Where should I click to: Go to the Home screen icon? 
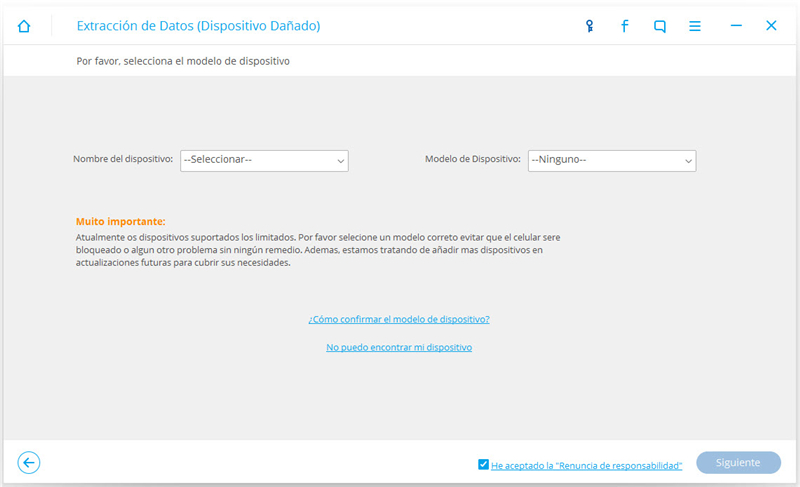coord(24,26)
